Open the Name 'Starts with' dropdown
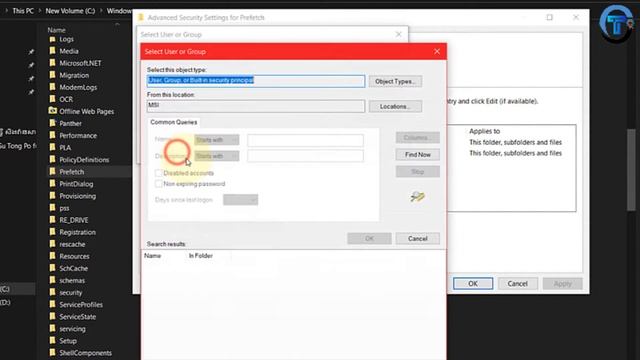640x360 pixels. 217,140
